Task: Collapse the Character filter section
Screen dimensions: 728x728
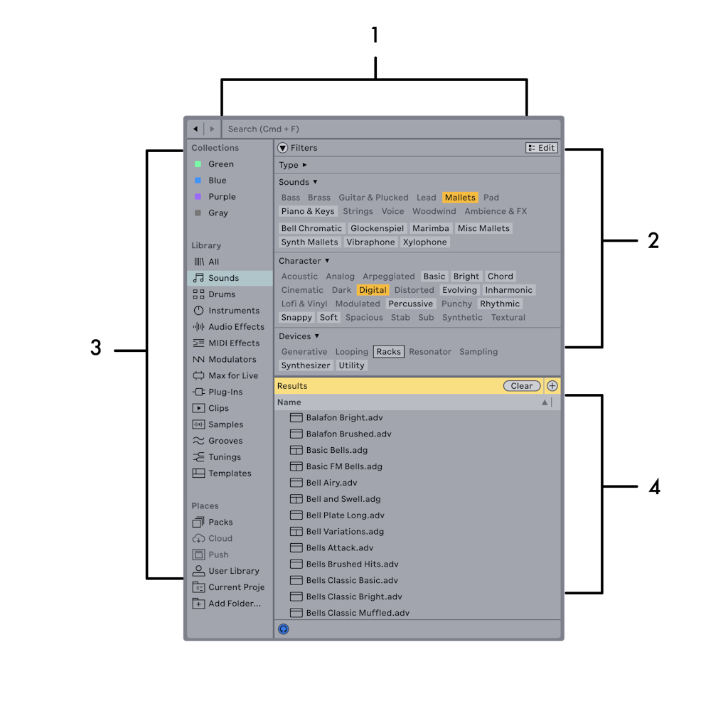Action: [x=304, y=260]
